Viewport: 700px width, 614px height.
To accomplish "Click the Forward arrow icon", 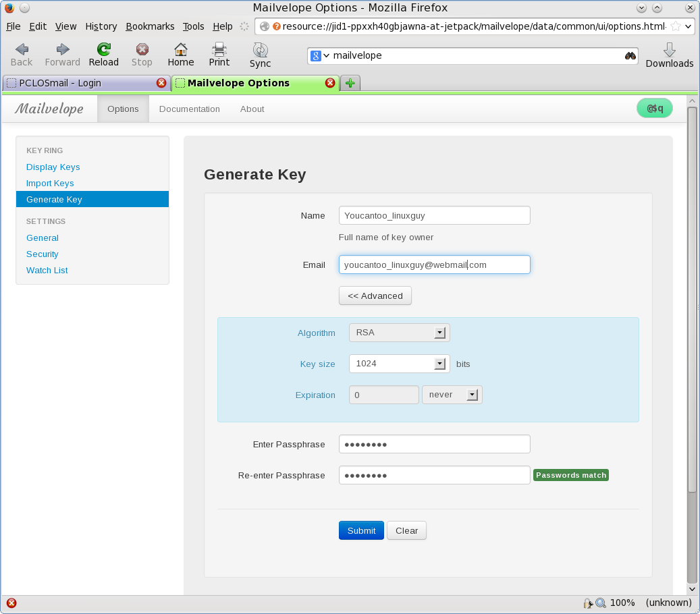I will pos(63,49).
